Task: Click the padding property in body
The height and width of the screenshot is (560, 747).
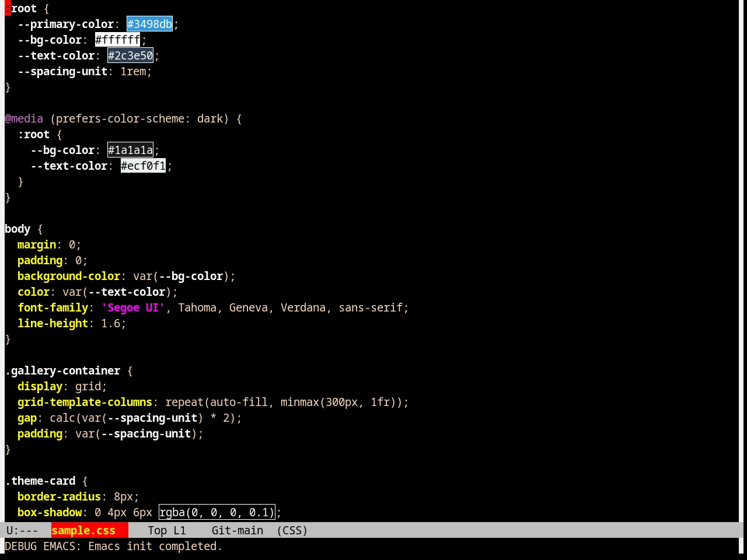Action: pos(40,260)
